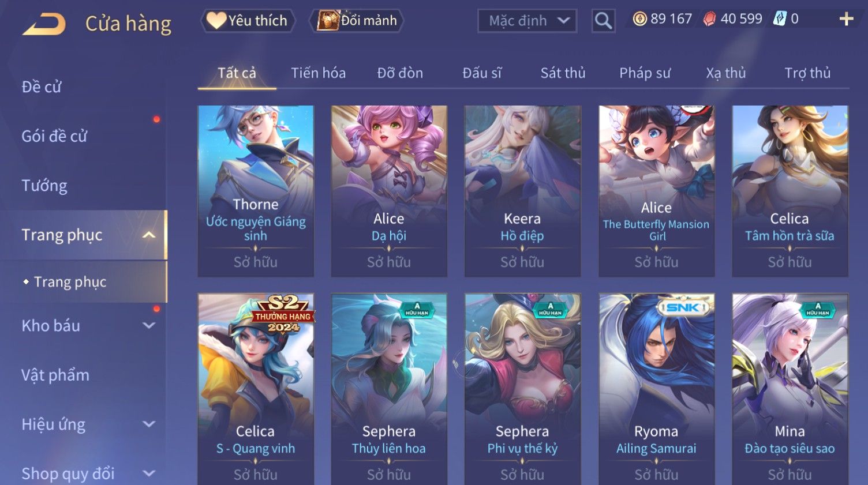Image resolution: width=868 pixels, height=485 pixels.
Task: Open Yêu thích heart favorites
Action: [x=248, y=21]
